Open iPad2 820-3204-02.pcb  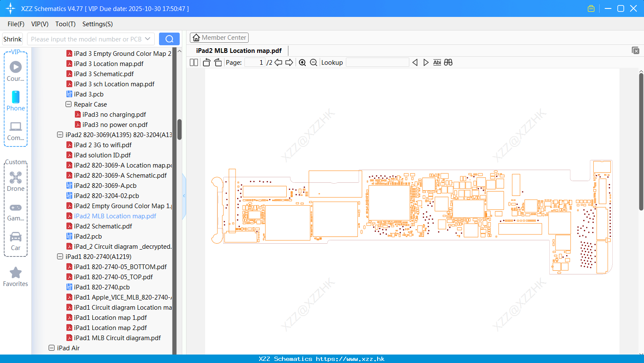(x=107, y=195)
